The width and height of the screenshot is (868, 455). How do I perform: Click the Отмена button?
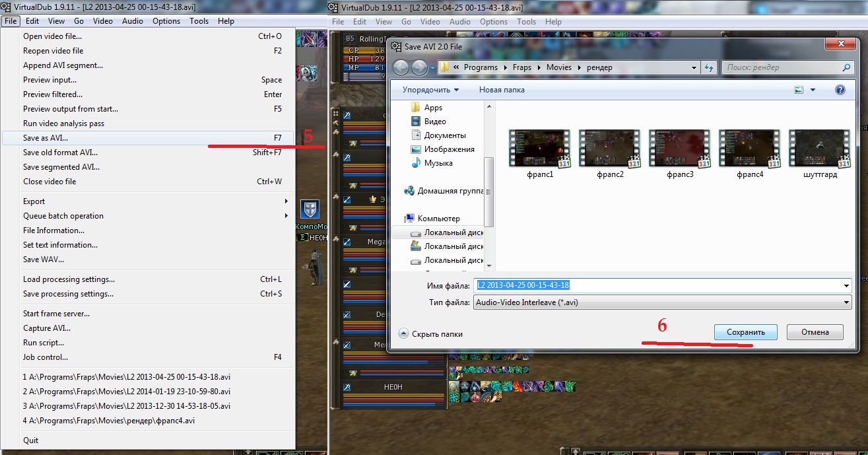(x=815, y=332)
